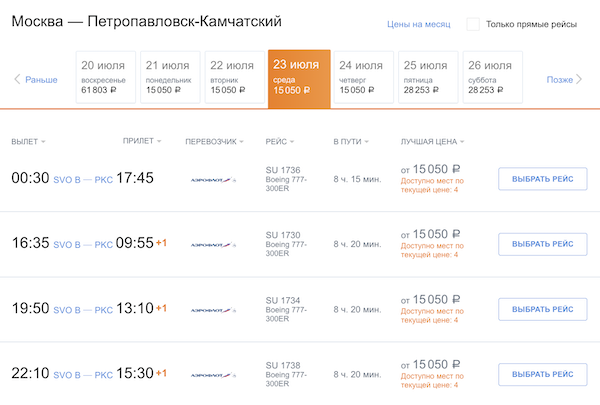Sort flights by ВЫЛЕТ column
The image size is (600, 405).
point(28,141)
